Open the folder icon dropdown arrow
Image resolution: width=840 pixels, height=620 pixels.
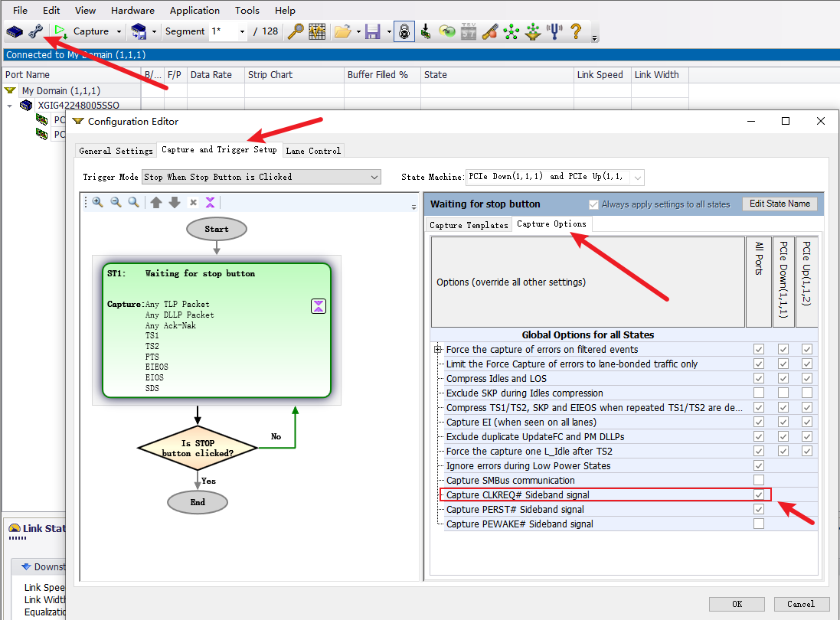click(x=358, y=31)
